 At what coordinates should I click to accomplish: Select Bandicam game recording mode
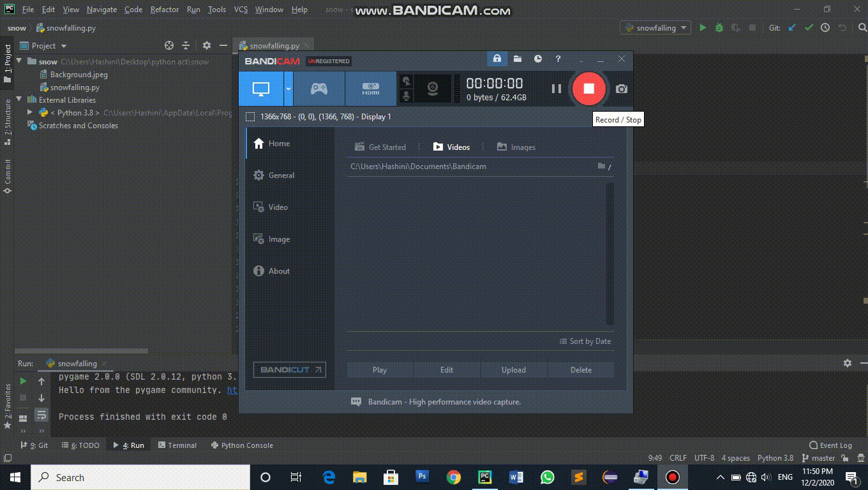[319, 89]
